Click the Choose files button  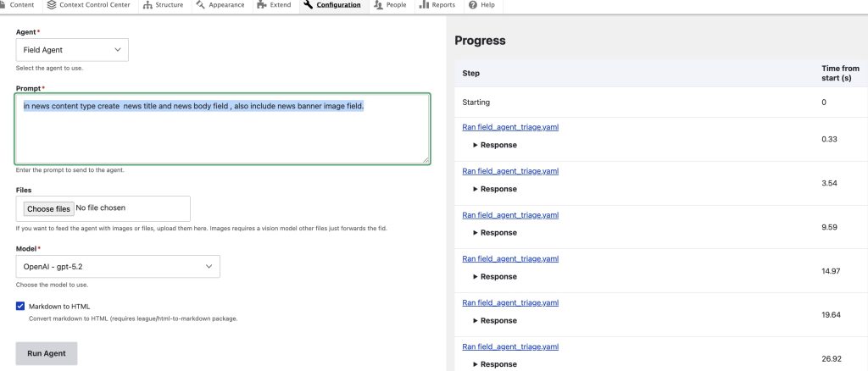(x=48, y=208)
